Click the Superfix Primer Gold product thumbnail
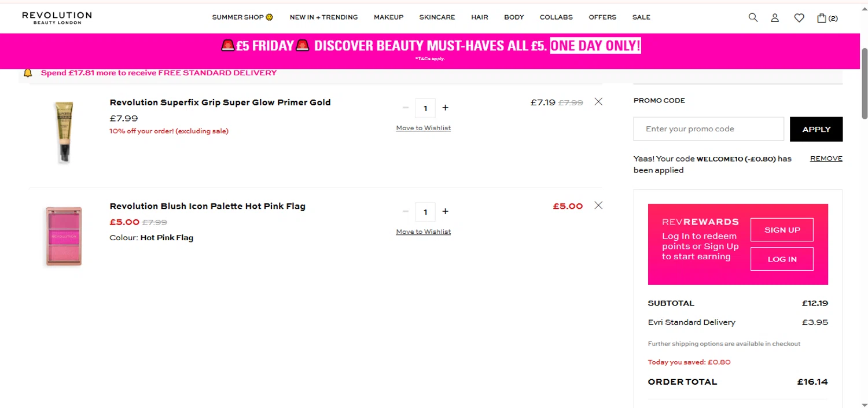The height and width of the screenshot is (408, 868). pyautogui.click(x=64, y=133)
